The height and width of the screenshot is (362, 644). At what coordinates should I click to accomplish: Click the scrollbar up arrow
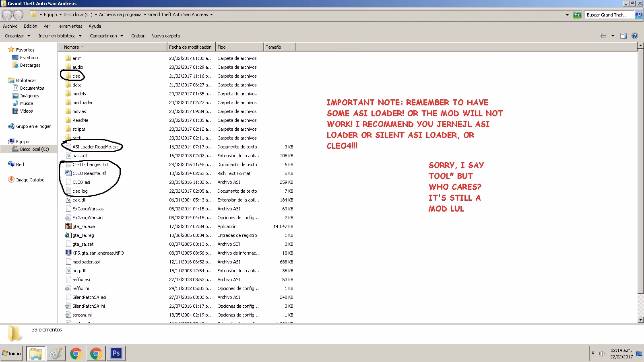point(640,46)
